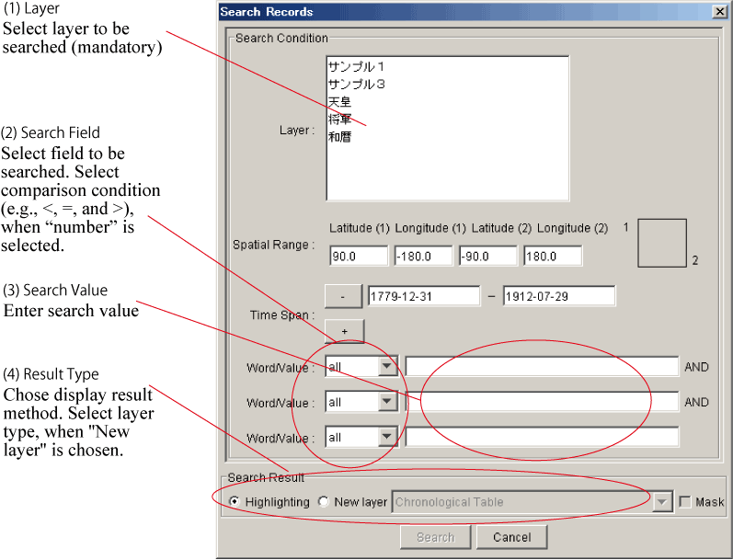Select the 和暦 layer
This screenshot has height=560, width=733.
pos(339,137)
